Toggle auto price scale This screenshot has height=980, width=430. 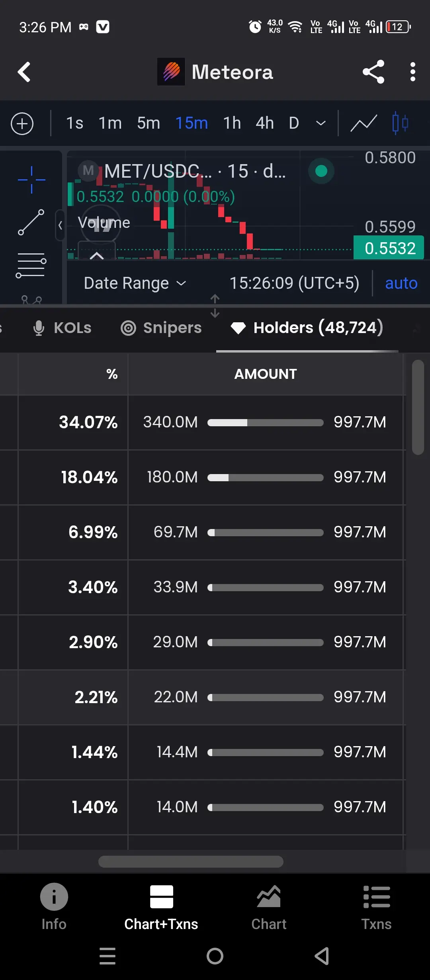[401, 283]
